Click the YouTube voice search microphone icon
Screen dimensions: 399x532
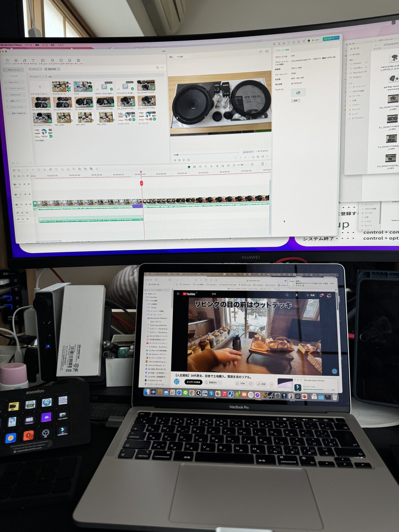tap(297, 295)
